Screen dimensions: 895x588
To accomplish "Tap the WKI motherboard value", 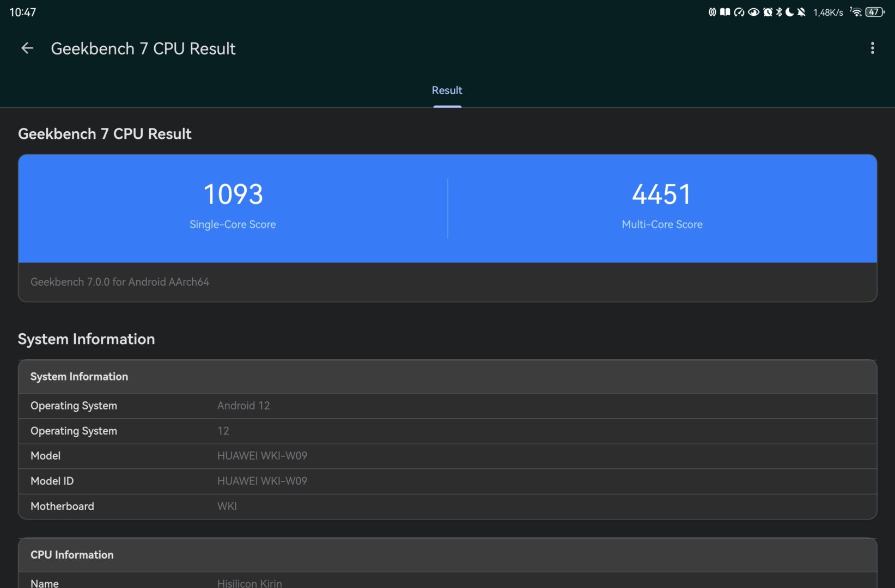I will pyautogui.click(x=227, y=506).
